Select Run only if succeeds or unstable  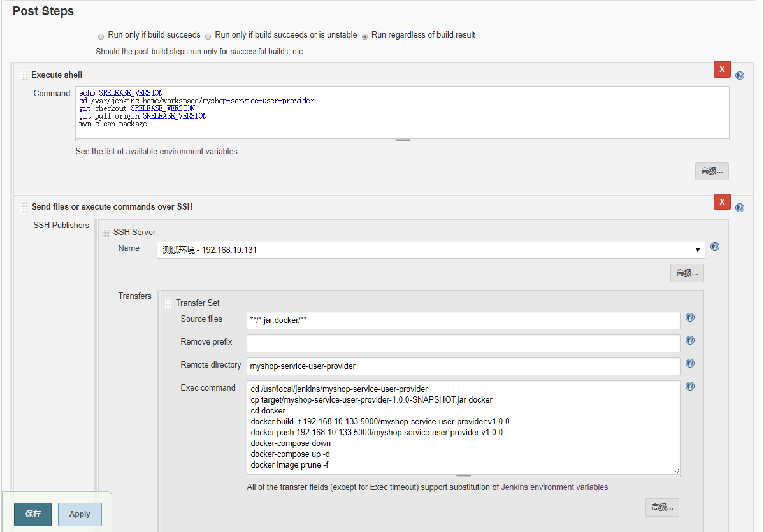(208, 36)
